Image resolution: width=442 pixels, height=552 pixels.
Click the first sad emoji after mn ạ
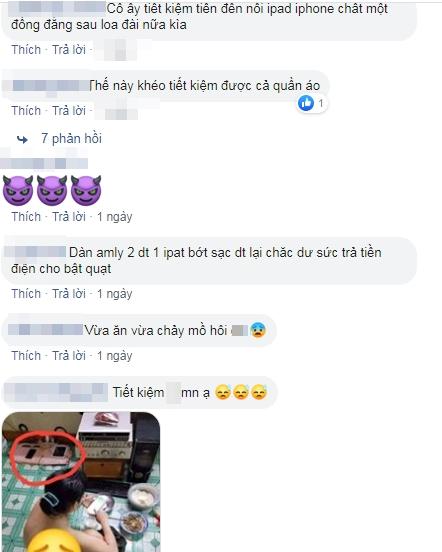223,392
